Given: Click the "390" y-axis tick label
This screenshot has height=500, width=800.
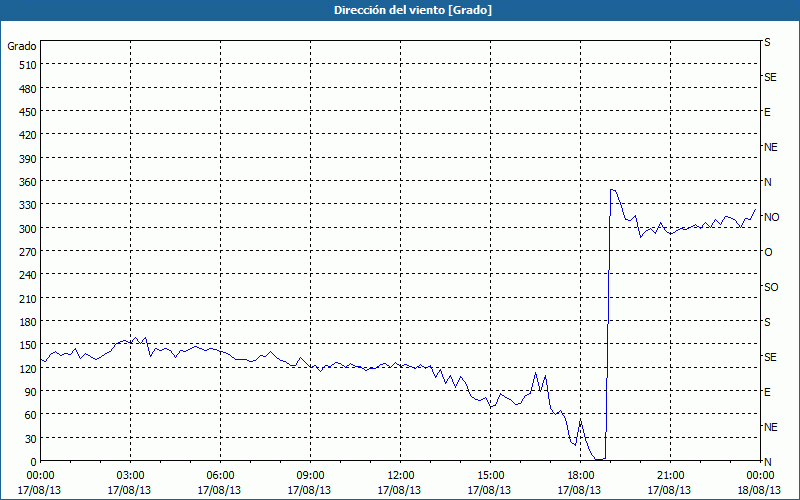Looking at the screenshot, I should 28,159.
